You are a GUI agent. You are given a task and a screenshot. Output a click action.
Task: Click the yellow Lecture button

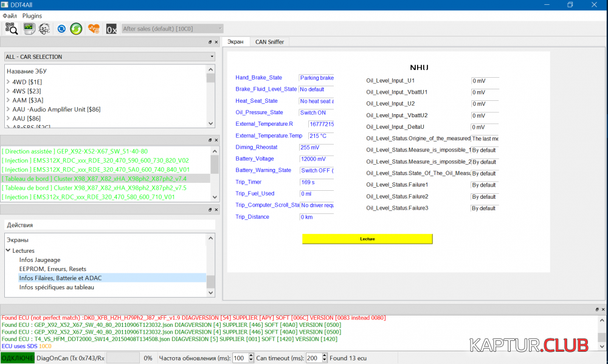(367, 239)
